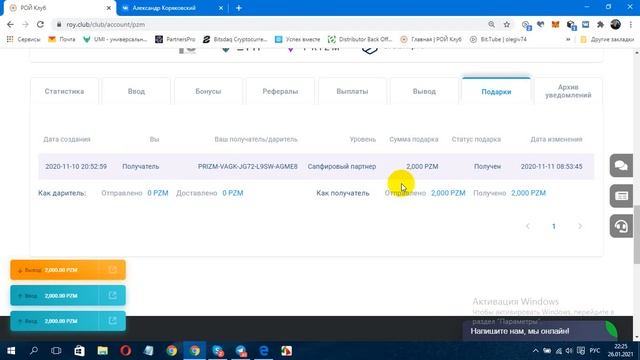Open Microsoft Edge from taskbar
The width and height of the screenshot is (640, 360).
tap(264, 351)
